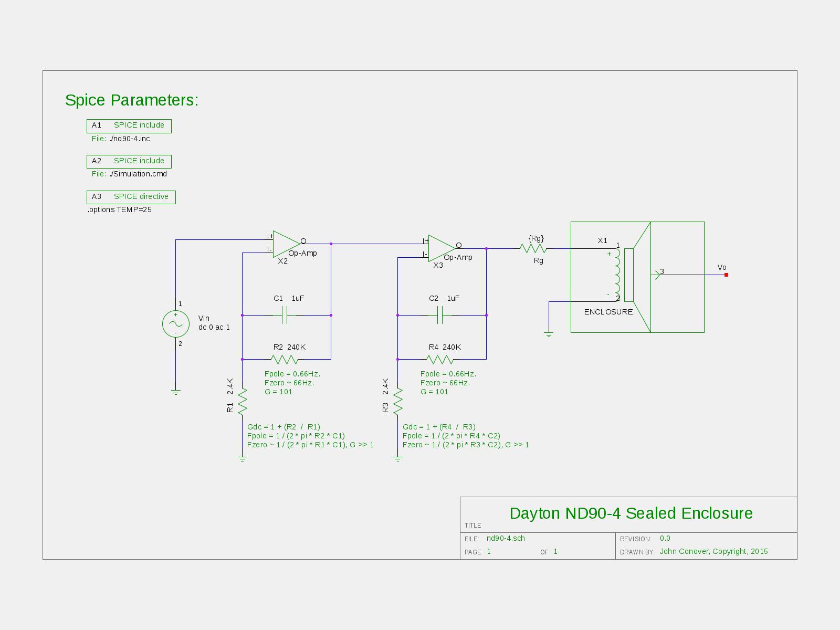Select capacitor C2 symbol
The image size is (840, 630).
click(x=440, y=315)
